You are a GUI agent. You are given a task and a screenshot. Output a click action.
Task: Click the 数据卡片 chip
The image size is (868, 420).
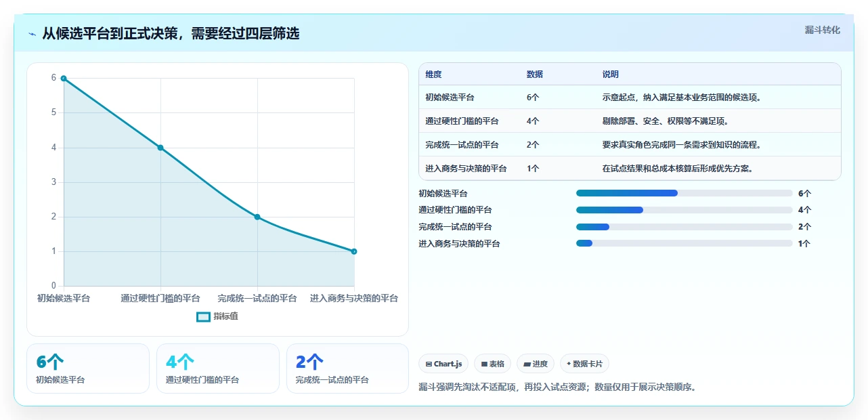coord(584,364)
